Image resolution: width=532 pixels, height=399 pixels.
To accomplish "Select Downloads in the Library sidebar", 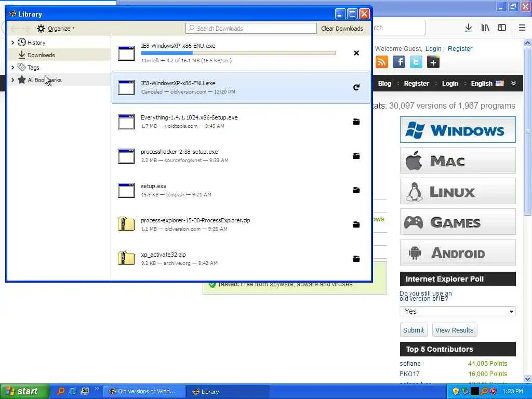I will pyautogui.click(x=59, y=55).
